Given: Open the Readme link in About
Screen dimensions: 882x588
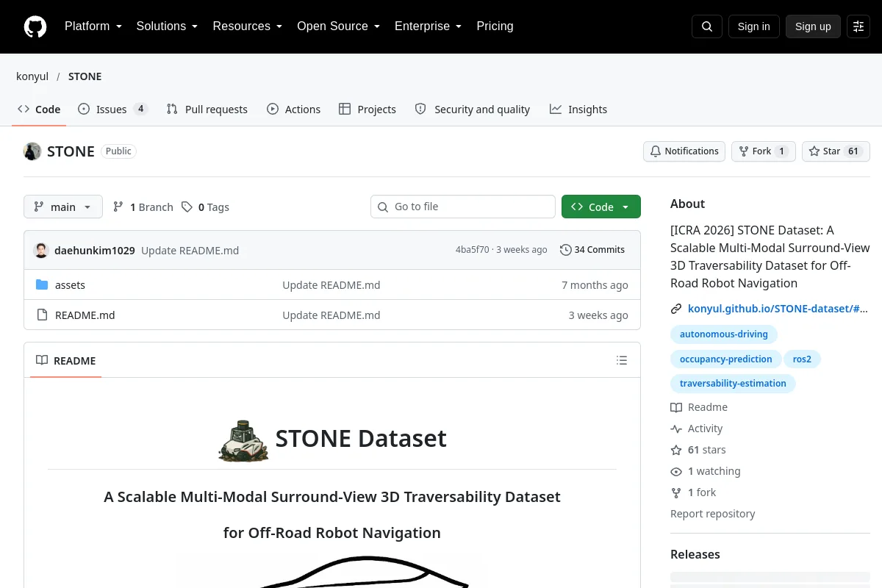Looking at the screenshot, I should tap(699, 407).
